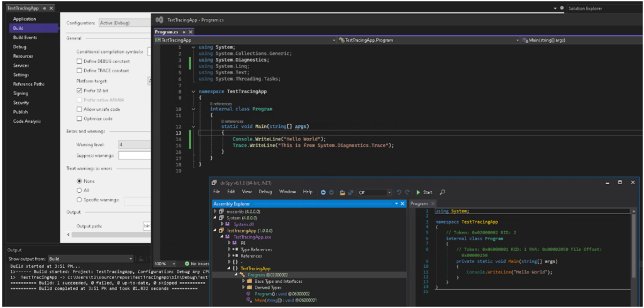This screenshot has height=308, width=644.
Task: Click the Open file icon in dnSpy toolbar
Action: (341, 192)
